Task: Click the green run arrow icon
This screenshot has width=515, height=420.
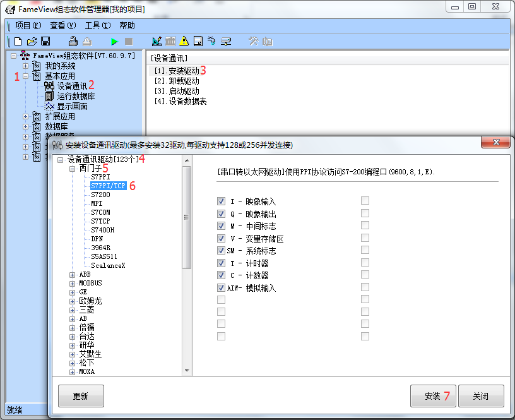Action: point(114,42)
